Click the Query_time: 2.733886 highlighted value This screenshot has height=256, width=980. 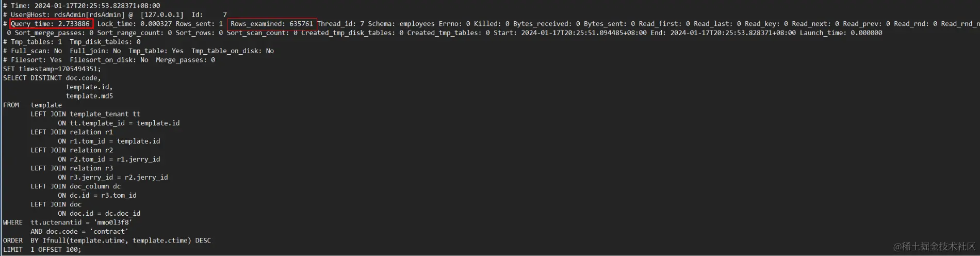point(51,24)
